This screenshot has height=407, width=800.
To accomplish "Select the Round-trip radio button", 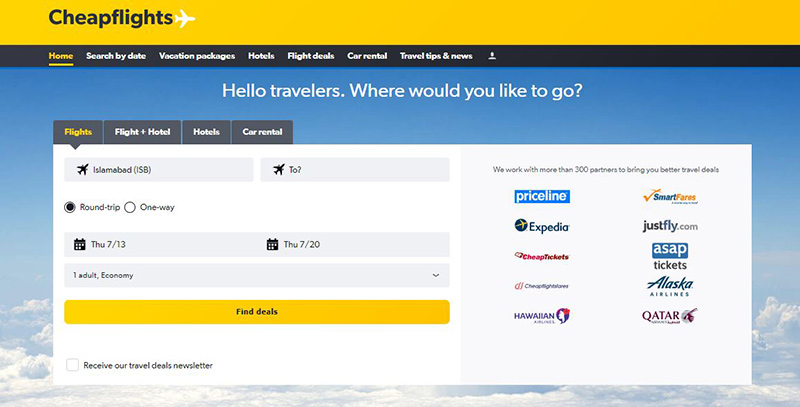I will point(70,207).
